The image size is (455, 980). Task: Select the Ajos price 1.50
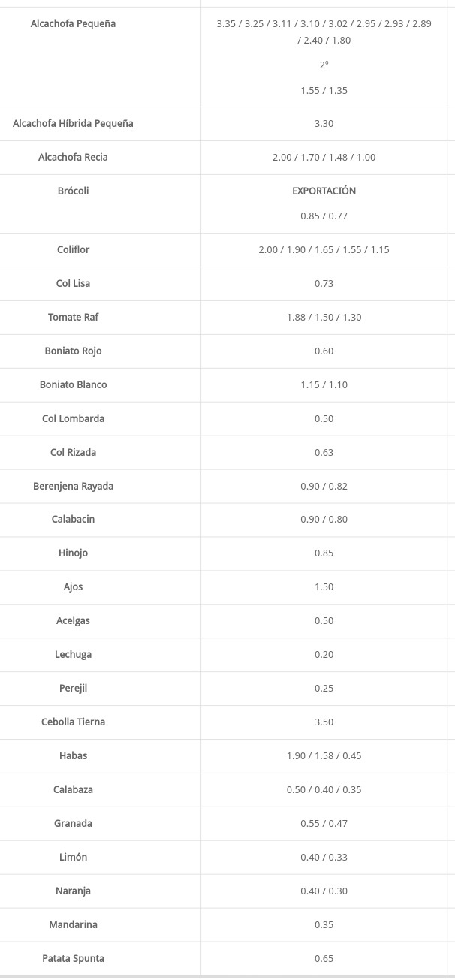324,586
